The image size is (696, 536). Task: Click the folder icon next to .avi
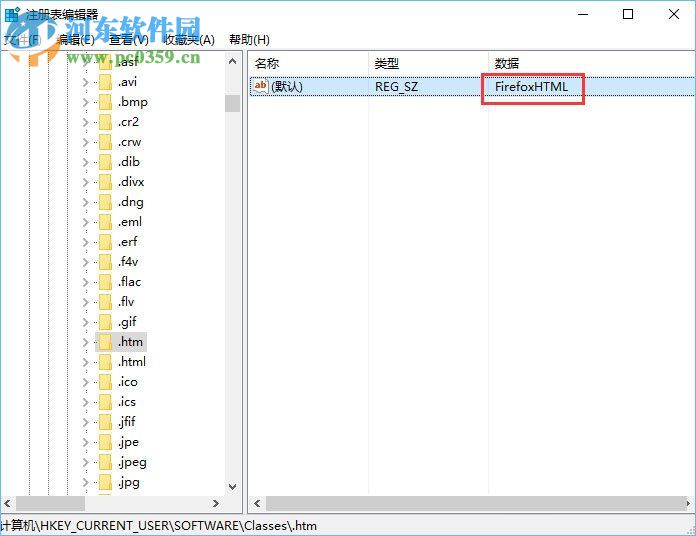[105, 82]
